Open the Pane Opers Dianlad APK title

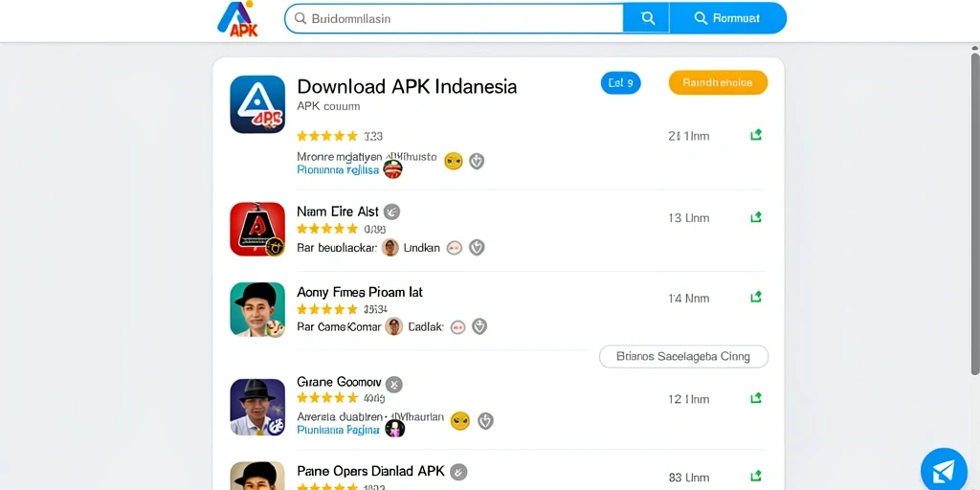tap(370, 471)
